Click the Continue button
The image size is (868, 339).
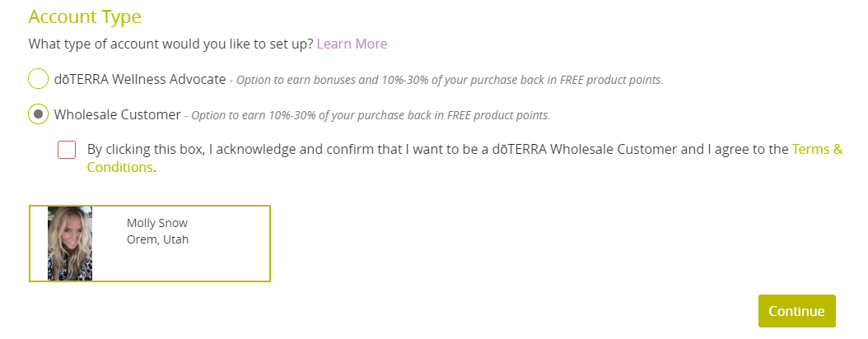796,311
